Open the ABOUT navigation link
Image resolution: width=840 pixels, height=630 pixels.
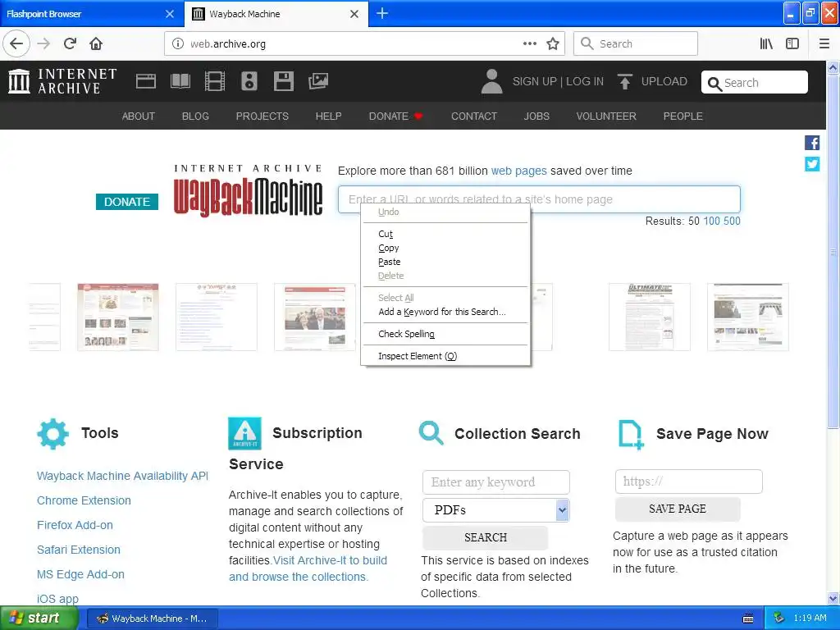coord(138,116)
